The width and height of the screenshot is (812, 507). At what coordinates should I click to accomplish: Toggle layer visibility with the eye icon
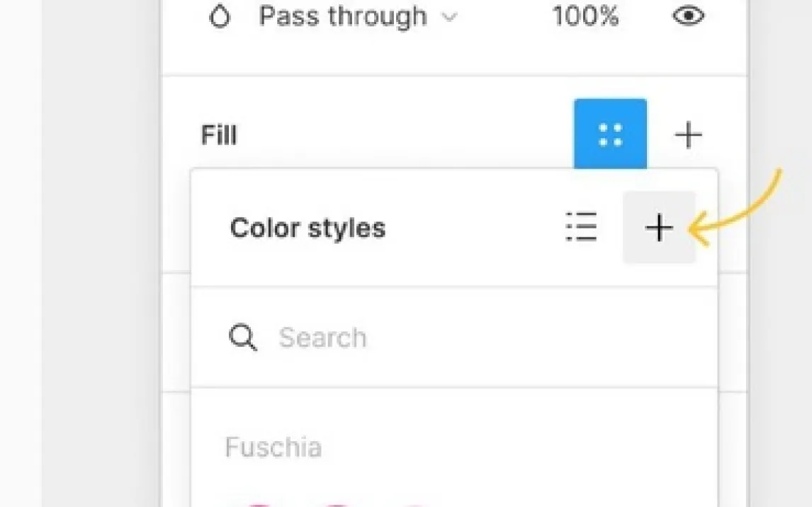[687, 16]
